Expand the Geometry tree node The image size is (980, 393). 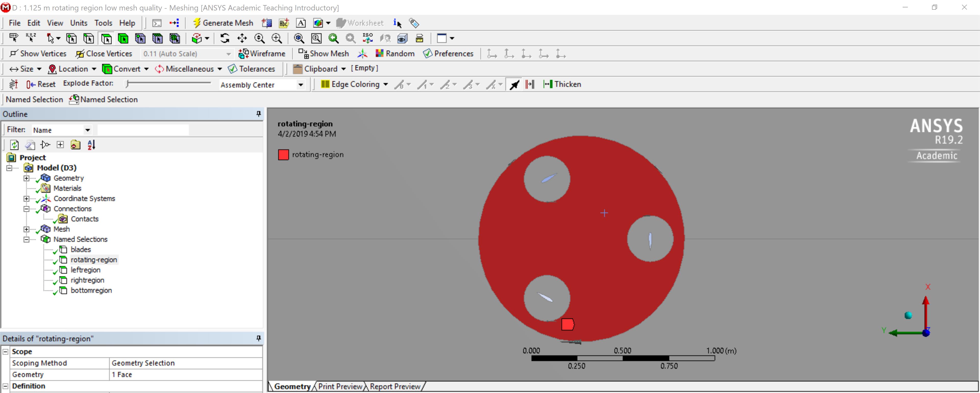pyautogui.click(x=26, y=178)
